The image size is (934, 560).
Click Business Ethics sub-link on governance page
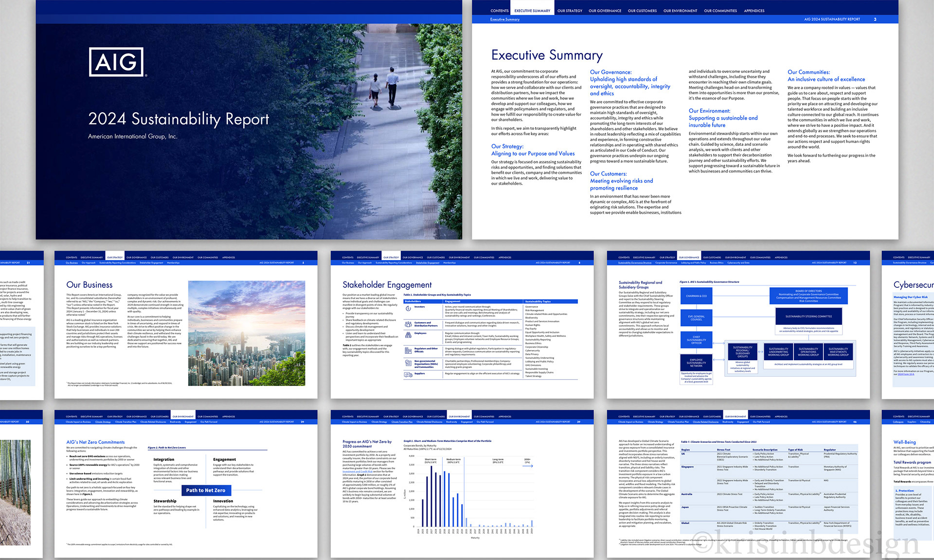coord(717,263)
